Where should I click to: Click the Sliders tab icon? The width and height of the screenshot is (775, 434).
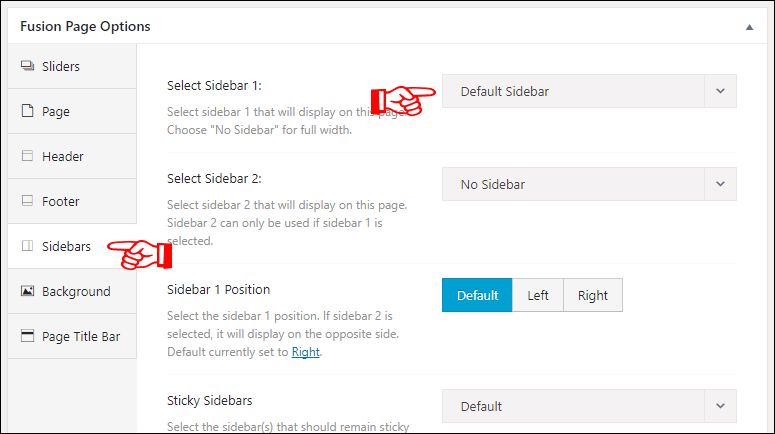[x=28, y=66]
